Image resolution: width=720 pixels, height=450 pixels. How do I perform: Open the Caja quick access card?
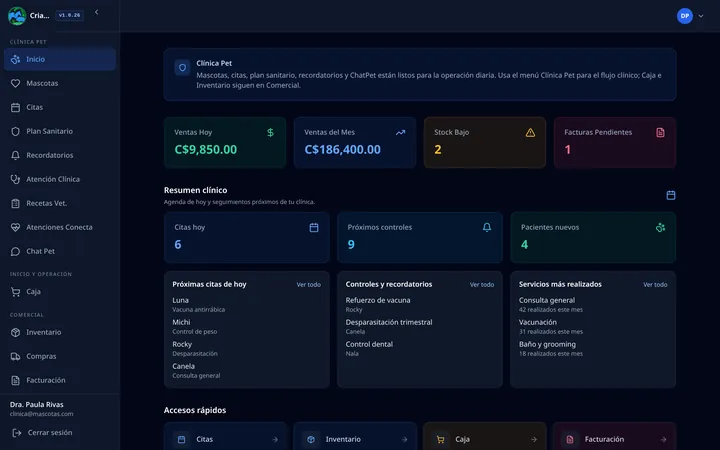coord(484,437)
